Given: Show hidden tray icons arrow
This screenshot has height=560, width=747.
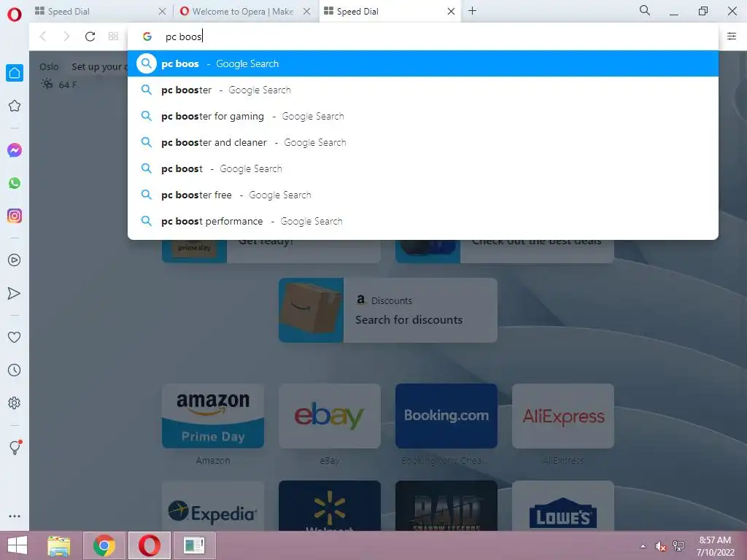Looking at the screenshot, I should [x=643, y=546].
